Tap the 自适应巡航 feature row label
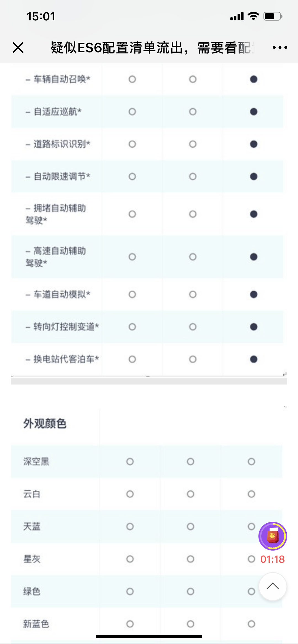The width and height of the screenshot is (298, 644). click(x=54, y=112)
